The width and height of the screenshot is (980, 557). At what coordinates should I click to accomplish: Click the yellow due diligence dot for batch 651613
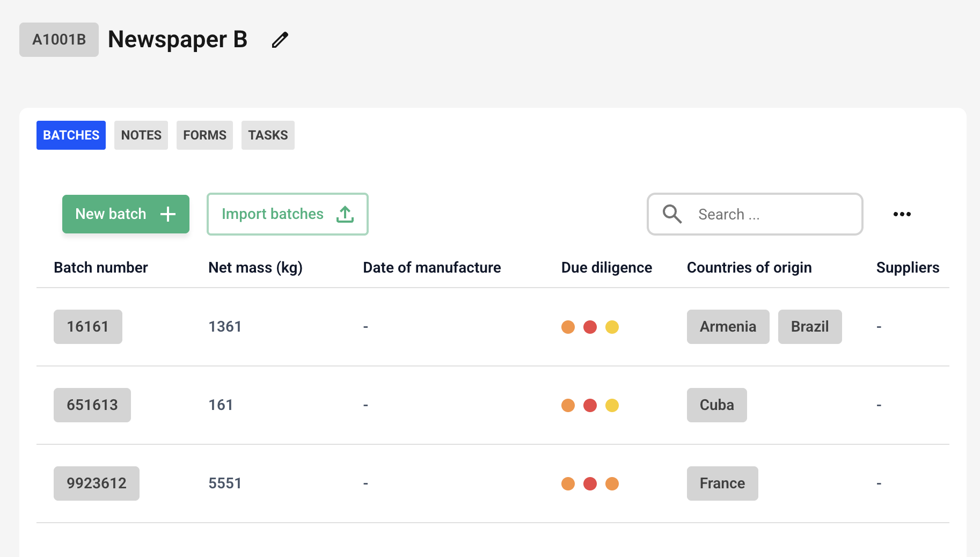click(612, 405)
